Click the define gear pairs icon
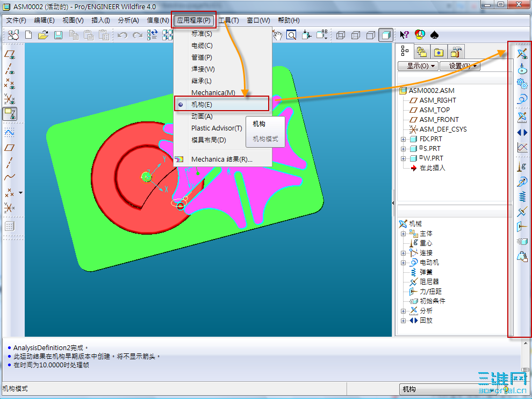Image resolution: width=532 pixels, height=399 pixels. pyautogui.click(x=522, y=83)
